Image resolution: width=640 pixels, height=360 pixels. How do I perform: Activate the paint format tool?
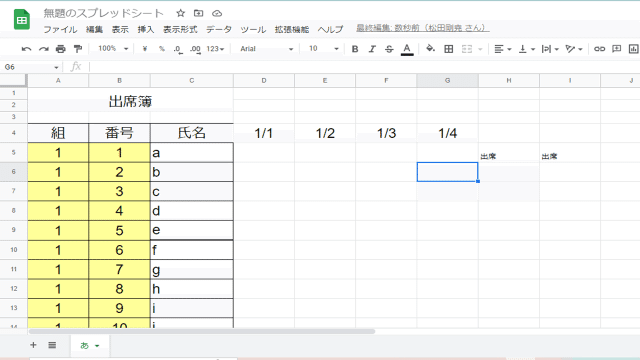pos(78,49)
